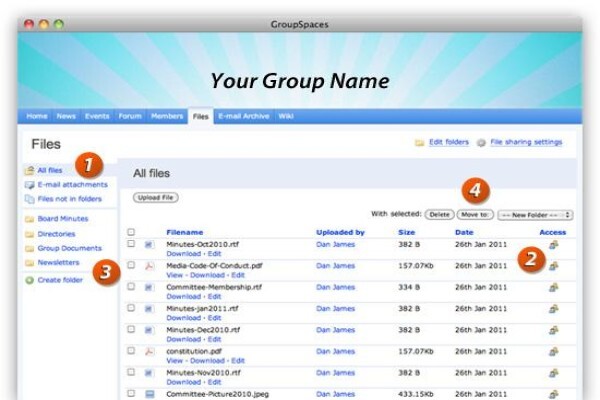Open the Board Minutes folder

click(x=63, y=219)
